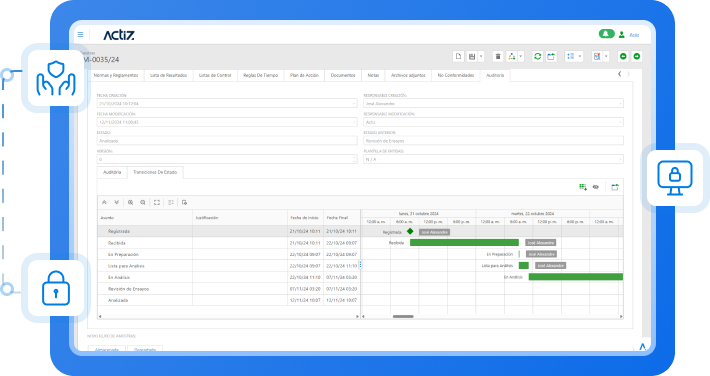Click the top toolbar export icon
Screen dimensions: 710x376
[551, 56]
